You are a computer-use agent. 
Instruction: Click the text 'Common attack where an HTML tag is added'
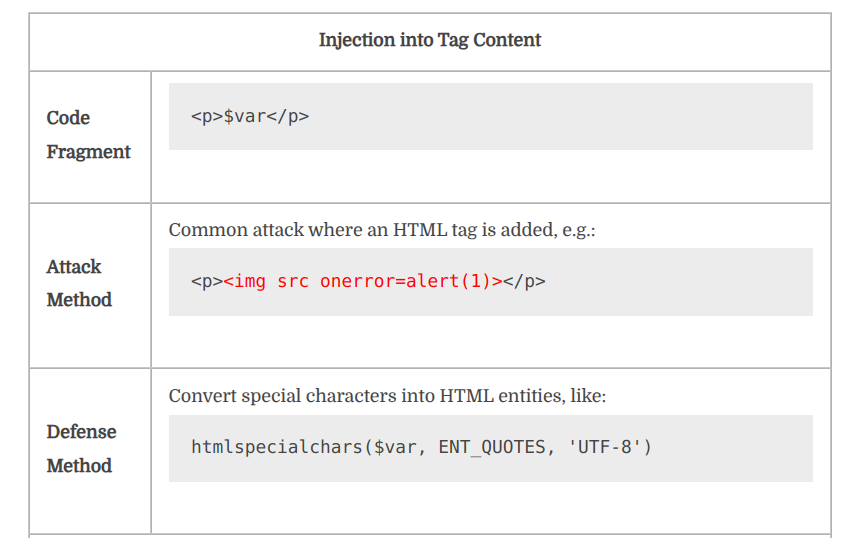pyautogui.click(x=362, y=230)
